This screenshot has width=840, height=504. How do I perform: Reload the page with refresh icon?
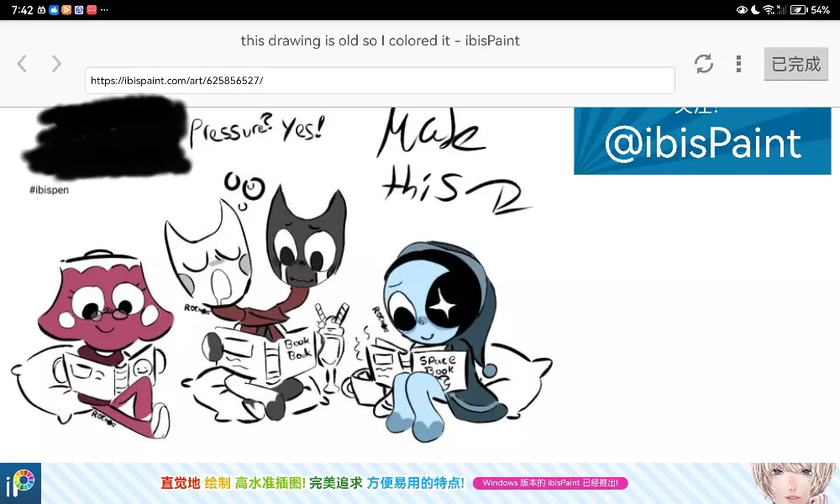pos(703,64)
